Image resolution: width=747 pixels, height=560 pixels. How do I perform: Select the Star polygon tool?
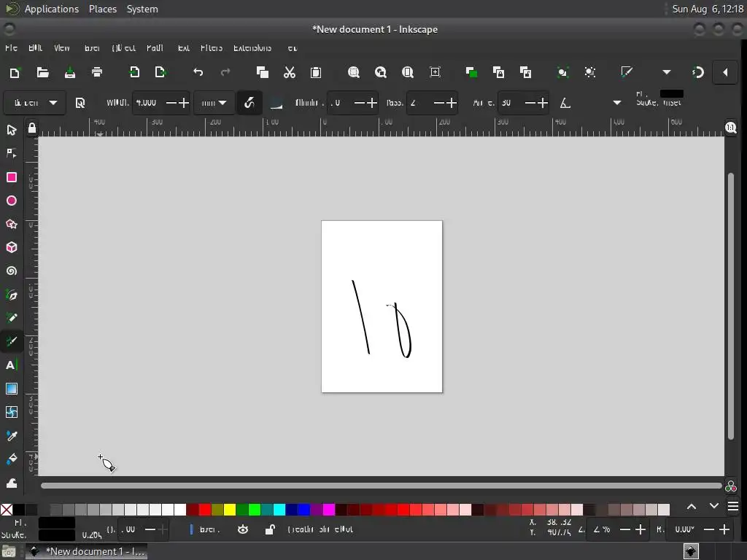12,224
